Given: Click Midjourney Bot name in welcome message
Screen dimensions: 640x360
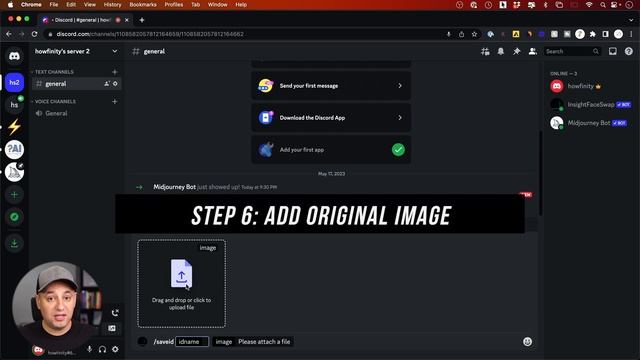Looking at the screenshot, I should point(174,187).
